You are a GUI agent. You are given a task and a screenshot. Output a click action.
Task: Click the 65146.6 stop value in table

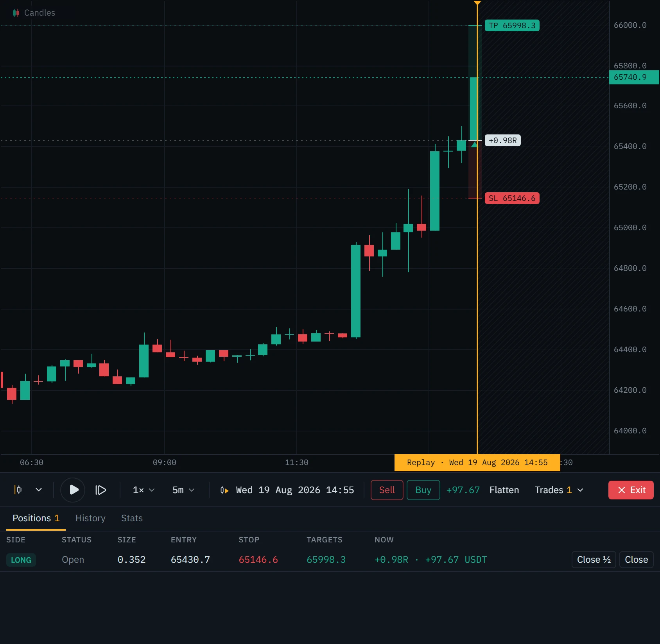258,560
